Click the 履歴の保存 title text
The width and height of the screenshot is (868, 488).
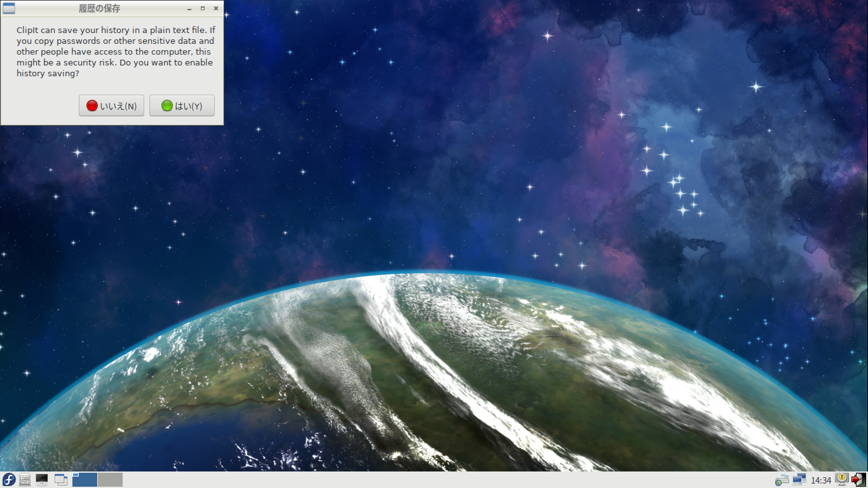pos(99,9)
